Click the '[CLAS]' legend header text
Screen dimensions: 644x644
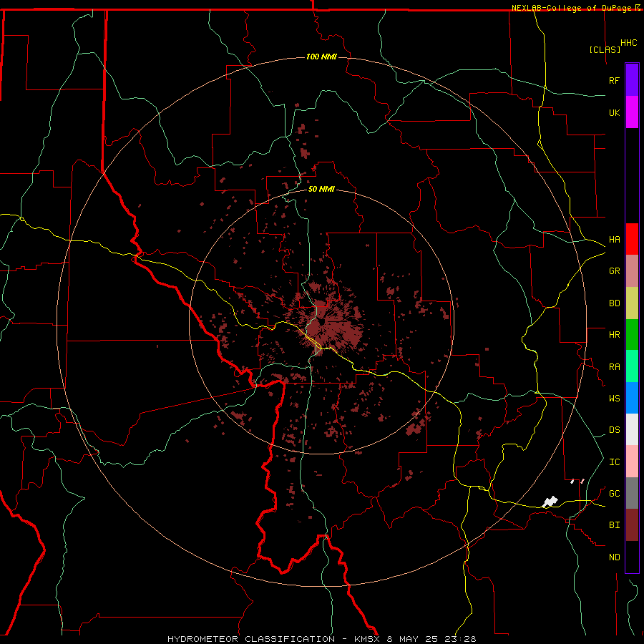605,49
